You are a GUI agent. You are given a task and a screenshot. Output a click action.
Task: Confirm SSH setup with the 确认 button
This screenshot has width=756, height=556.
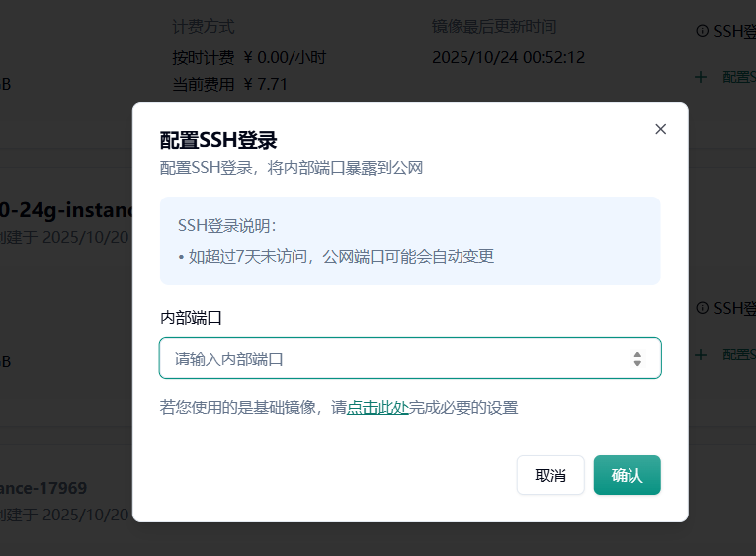tap(627, 475)
